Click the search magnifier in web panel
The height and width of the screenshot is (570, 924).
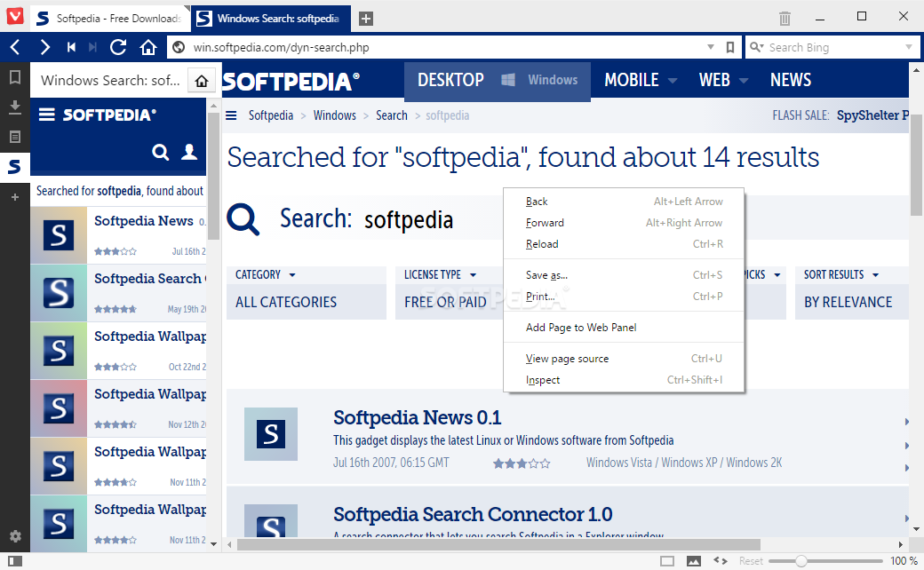(160, 153)
